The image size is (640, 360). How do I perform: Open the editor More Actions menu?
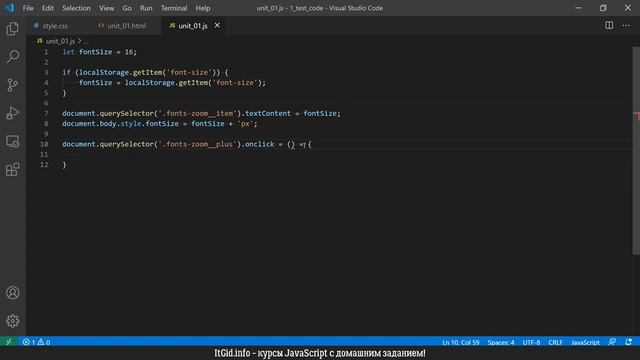626,25
